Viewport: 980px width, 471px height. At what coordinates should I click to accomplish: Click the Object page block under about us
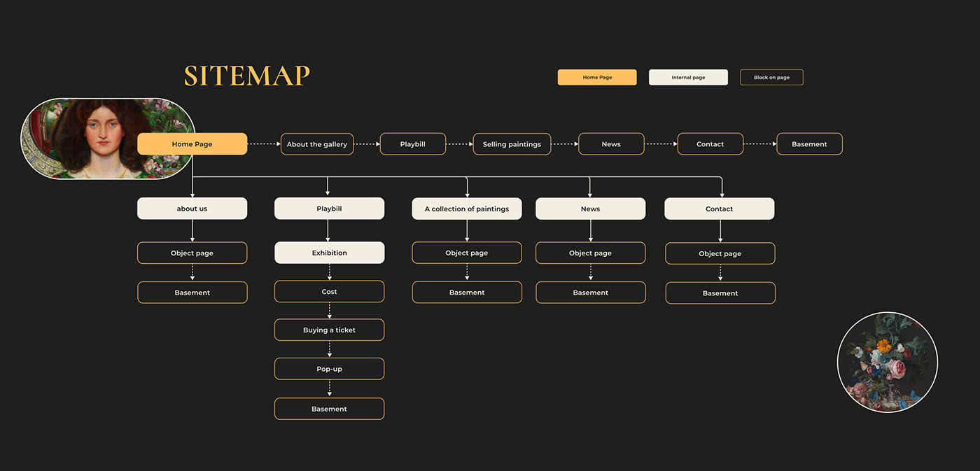(x=192, y=253)
